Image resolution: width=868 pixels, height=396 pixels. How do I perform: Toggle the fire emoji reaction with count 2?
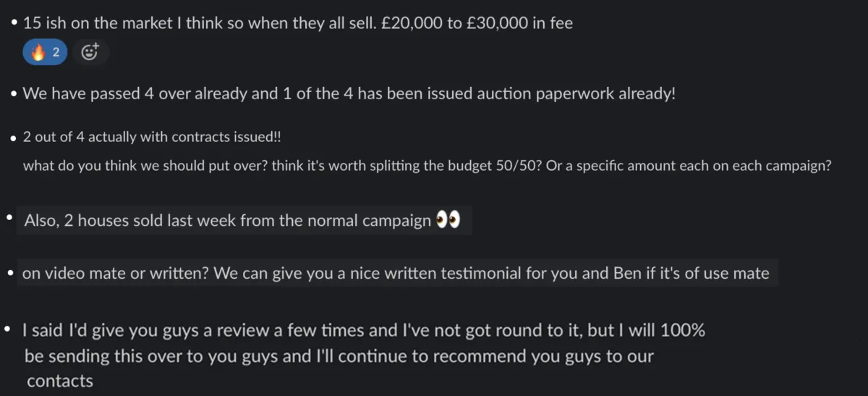45,52
